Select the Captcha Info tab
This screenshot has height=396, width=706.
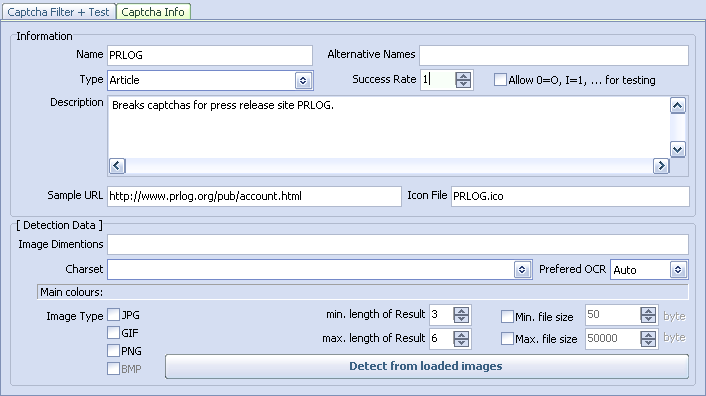pyautogui.click(x=153, y=12)
